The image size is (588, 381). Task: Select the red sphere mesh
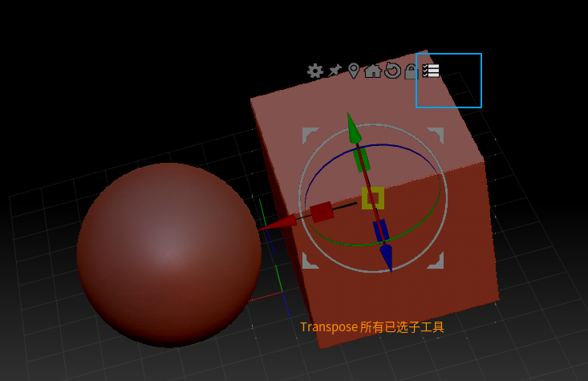tap(168, 255)
